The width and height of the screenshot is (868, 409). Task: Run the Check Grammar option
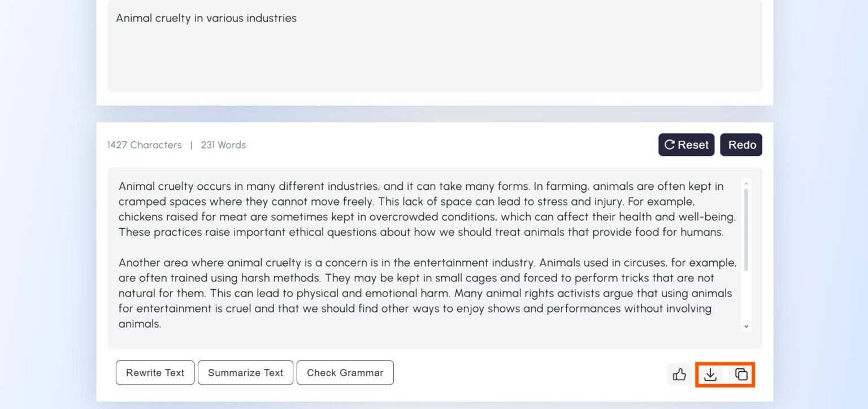[x=345, y=373]
